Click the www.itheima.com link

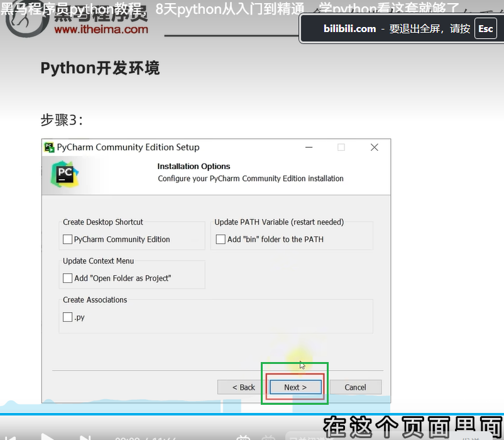point(101,30)
